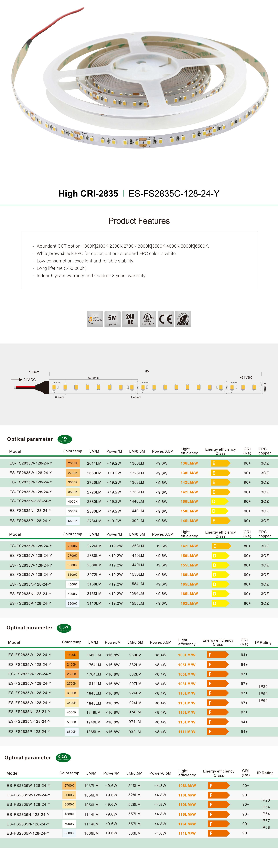Click the Low consumption feature line

85,261
